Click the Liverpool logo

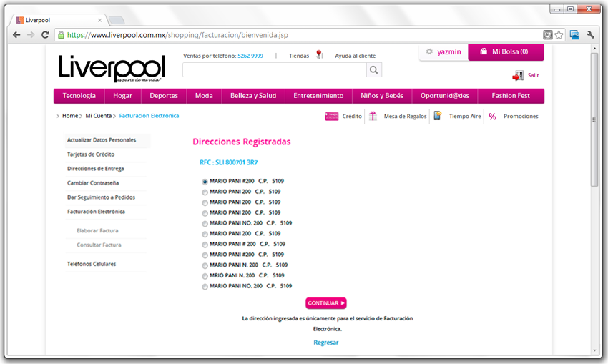click(112, 68)
